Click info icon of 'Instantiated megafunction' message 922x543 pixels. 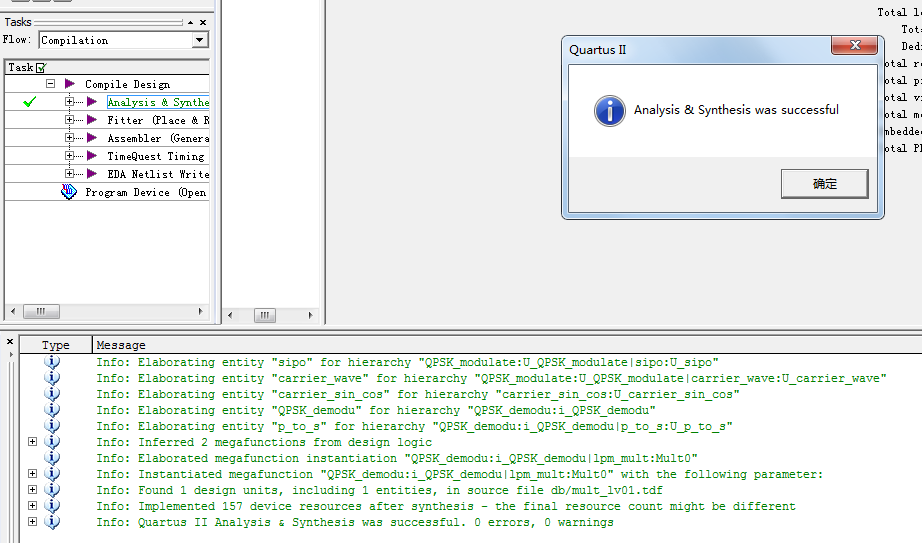click(x=52, y=474)
